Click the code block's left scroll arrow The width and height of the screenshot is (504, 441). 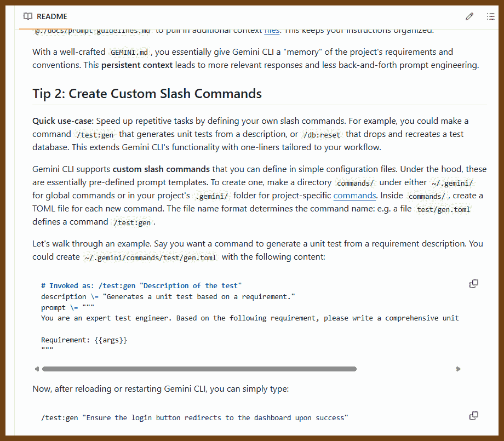pyautogui.click(x=37, y=369)
